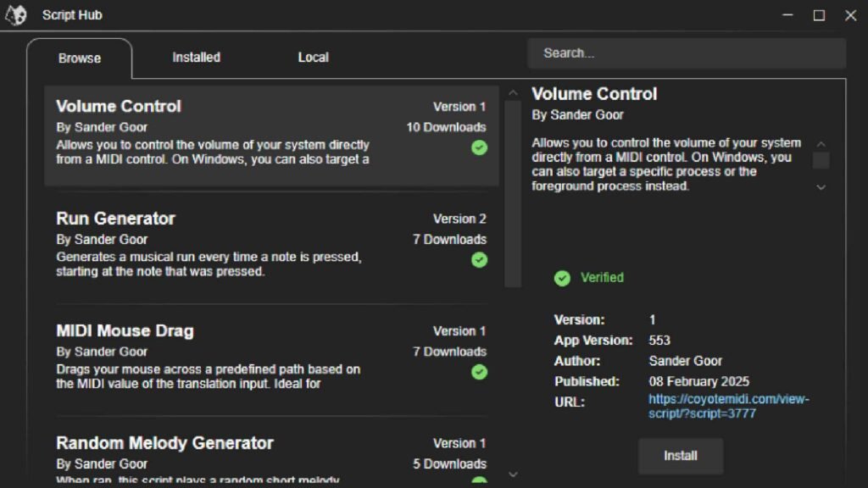Minimize the Script Hub window

[787, 15]
